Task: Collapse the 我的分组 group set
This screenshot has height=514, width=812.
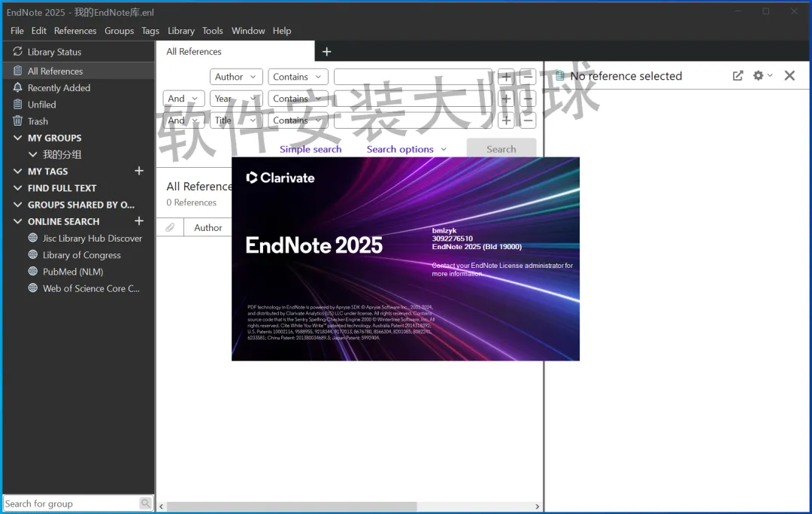Action: pyautogui.click(x=32, y=154)
